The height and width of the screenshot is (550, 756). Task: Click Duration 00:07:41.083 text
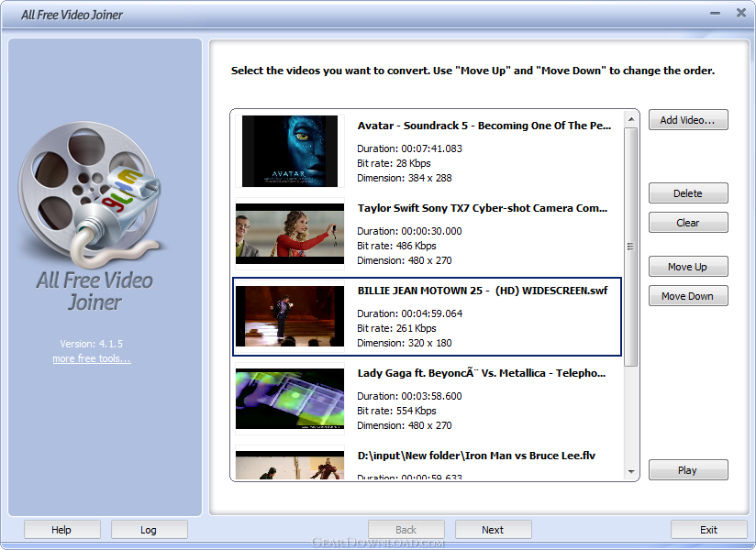coord(409,148)
